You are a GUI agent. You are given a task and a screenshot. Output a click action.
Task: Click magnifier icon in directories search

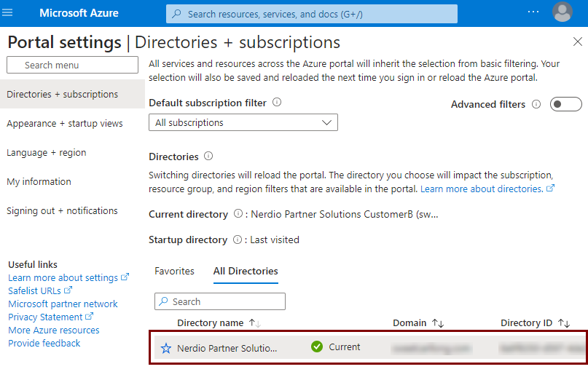pyautogui.click(x=163, y=301)
